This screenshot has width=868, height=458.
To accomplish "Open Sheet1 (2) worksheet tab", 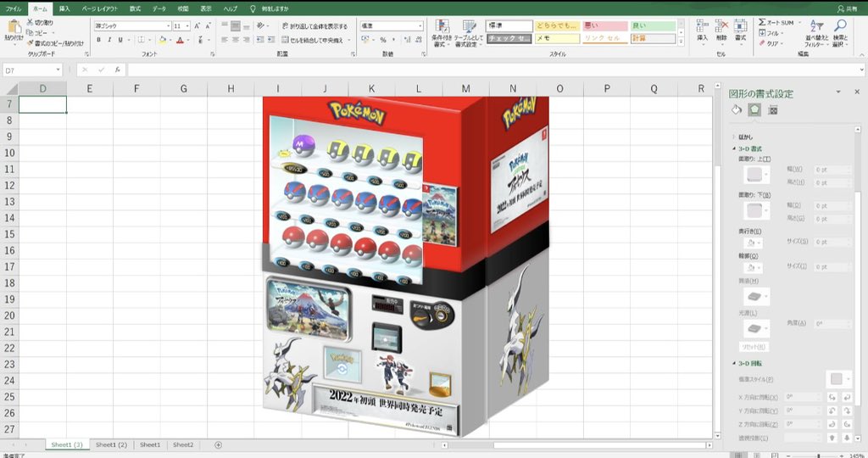I will pyautogui.click(x=111, y=444).
